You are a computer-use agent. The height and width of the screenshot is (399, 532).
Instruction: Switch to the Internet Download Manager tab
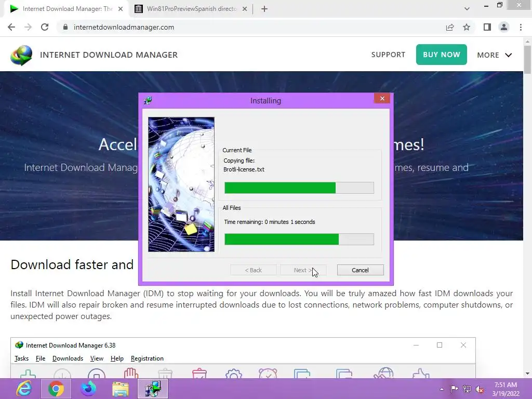click(67, 9)
